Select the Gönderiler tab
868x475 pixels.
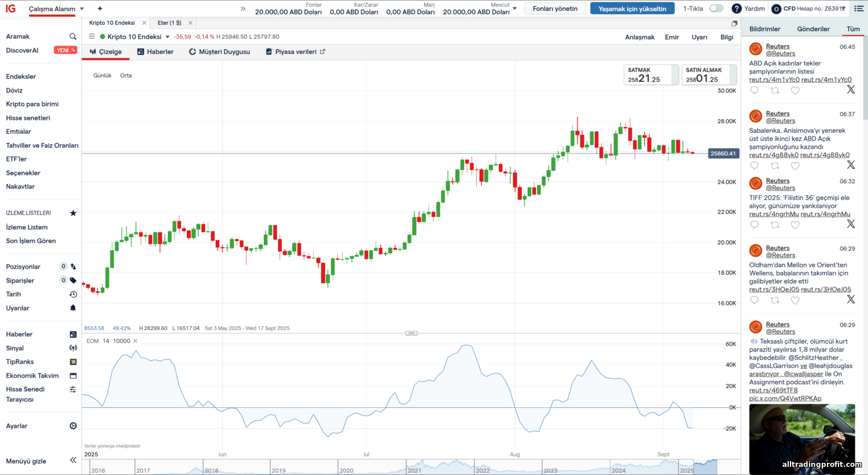[813, 29]
